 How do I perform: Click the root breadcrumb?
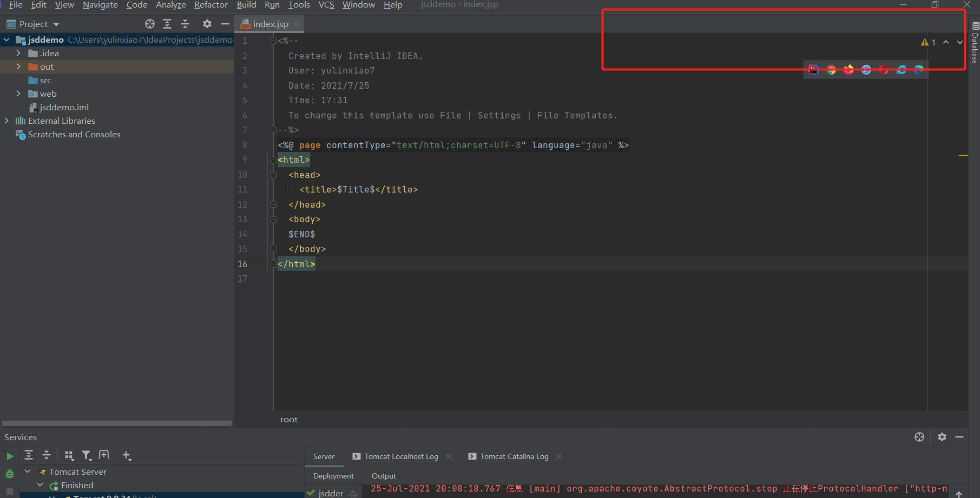(x=289, y=420)
